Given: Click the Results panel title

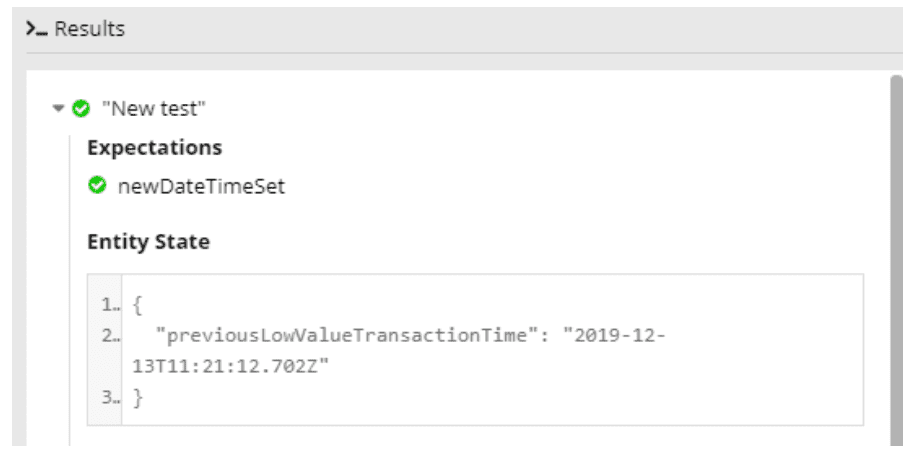Looking at the screenshot, I should 89,29.
